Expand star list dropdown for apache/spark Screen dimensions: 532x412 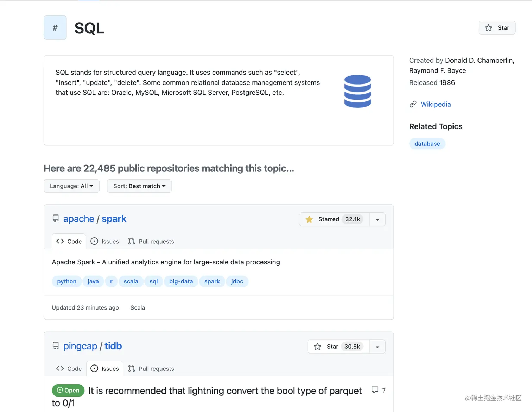point(377,219)
